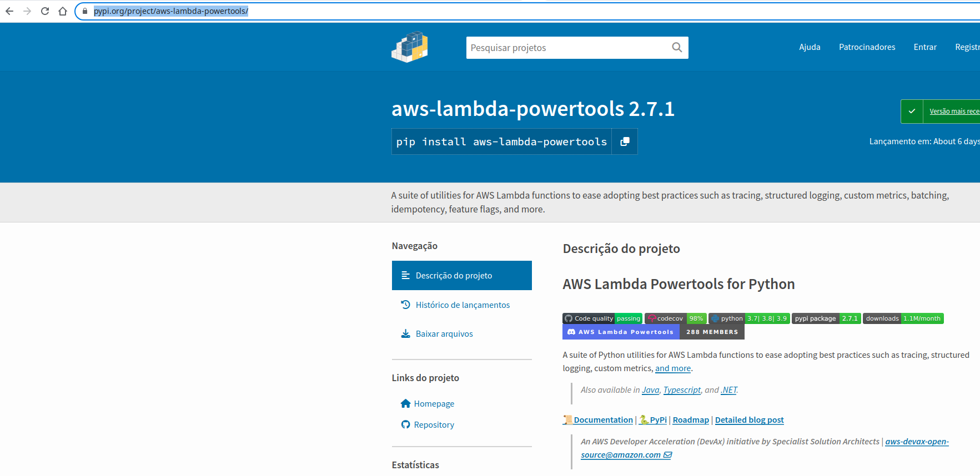Click the Homepage project link
Viewport: 980px width, 476px height.
(434, 404)
